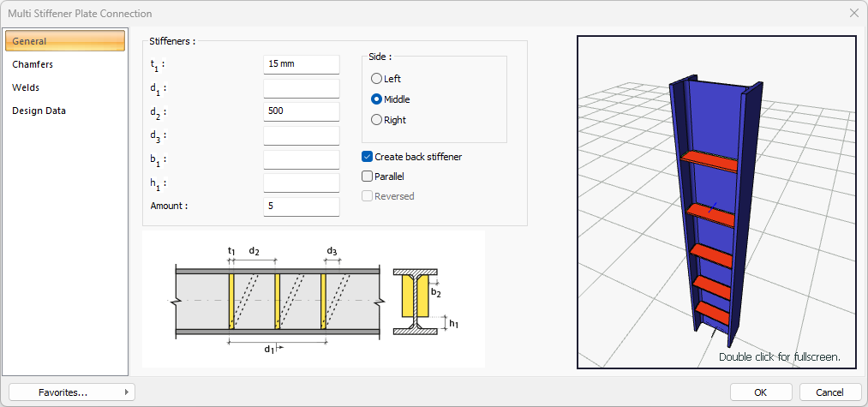
Task: Click the 3D stiffener preview thumbnail
Action: [716, 202]
